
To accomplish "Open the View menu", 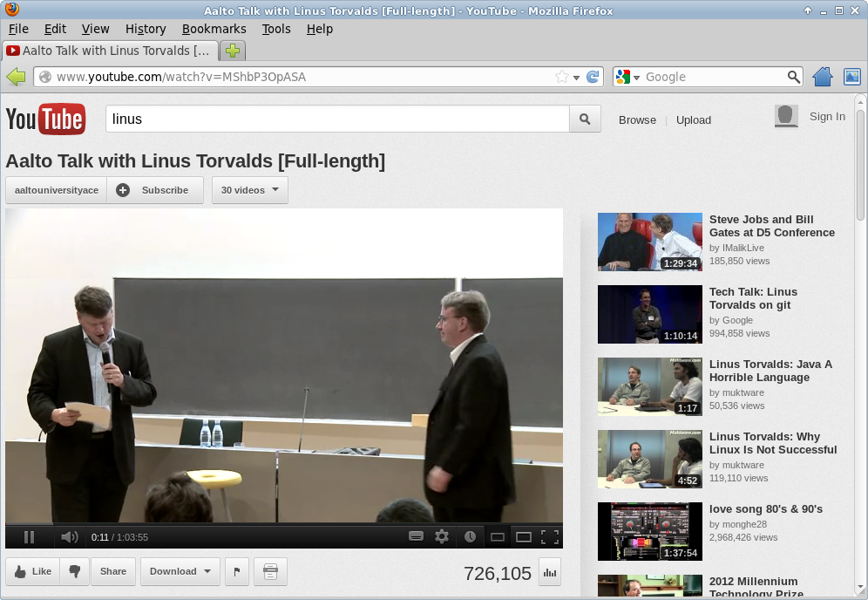I will tap(95, 29).
